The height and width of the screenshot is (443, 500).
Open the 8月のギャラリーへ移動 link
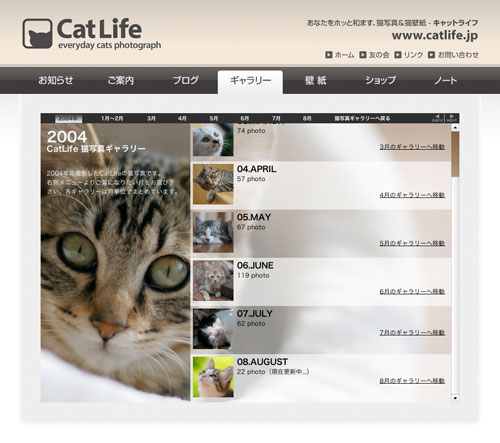click(x=412, y=381)
